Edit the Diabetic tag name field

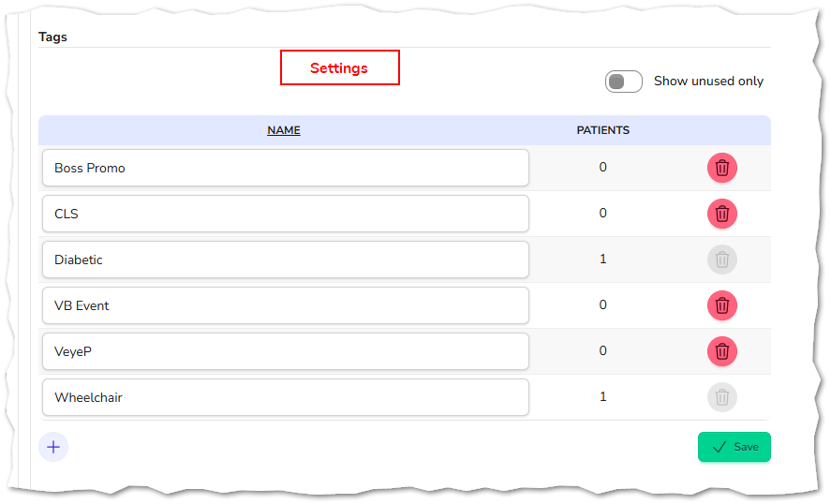(x=286, y=259)
